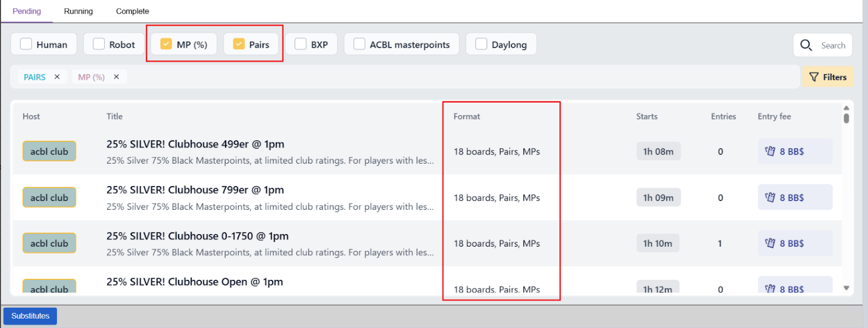Toggle the ACBL masterpoints checkbox

click(359, 44)
